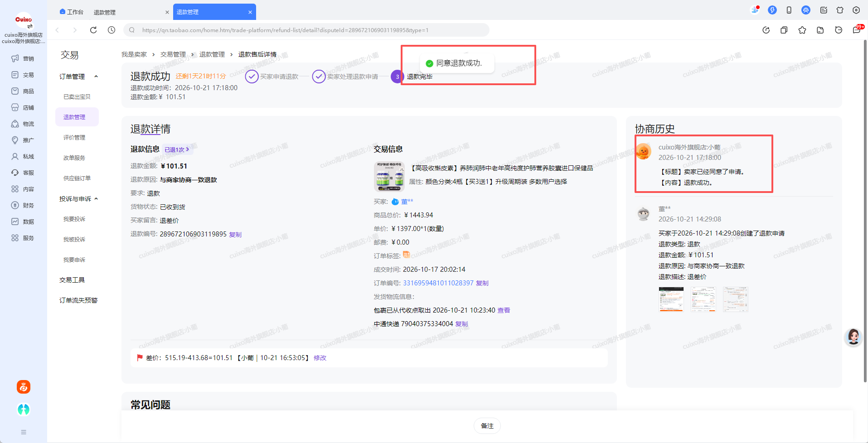Click the page vertical scrollbar
This screenshot has height=443, width=868.
click(x=865, y=211)
